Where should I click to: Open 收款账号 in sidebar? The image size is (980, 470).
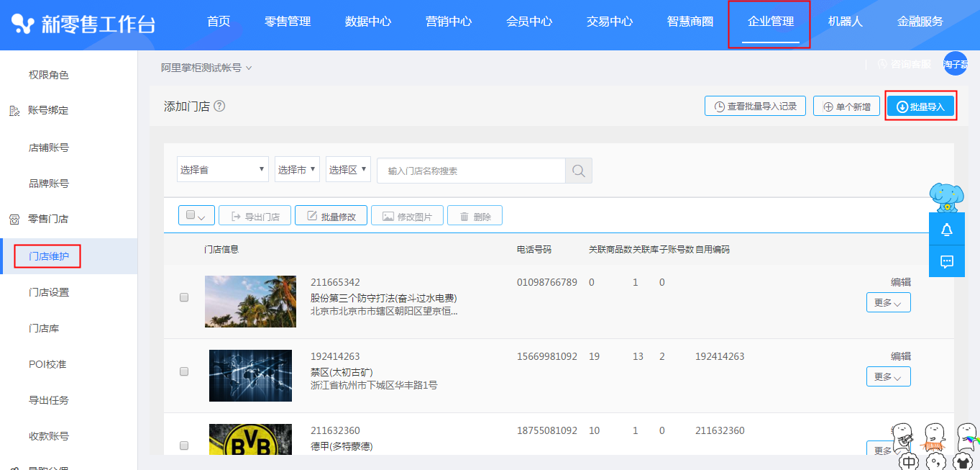pyautogui.click(x=49, y=436)
